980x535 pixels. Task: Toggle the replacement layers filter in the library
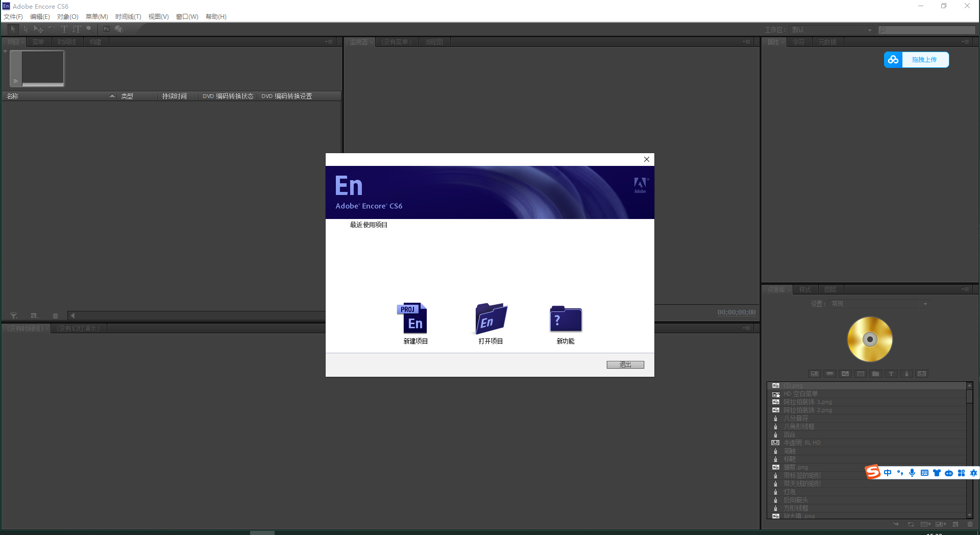click(922, 374)
